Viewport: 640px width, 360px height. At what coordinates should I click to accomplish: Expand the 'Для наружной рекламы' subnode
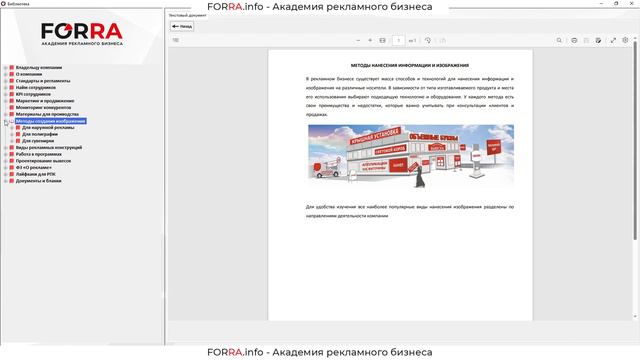pos(12,128)
